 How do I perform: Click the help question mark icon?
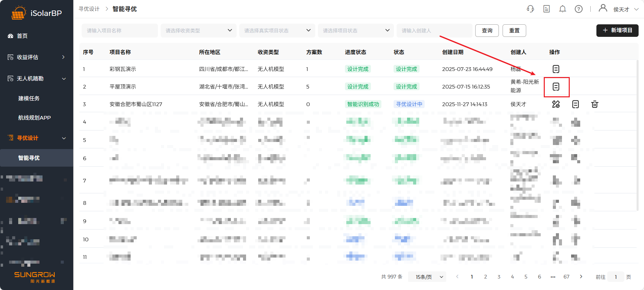pyautogui.click(x=579, y=9)
